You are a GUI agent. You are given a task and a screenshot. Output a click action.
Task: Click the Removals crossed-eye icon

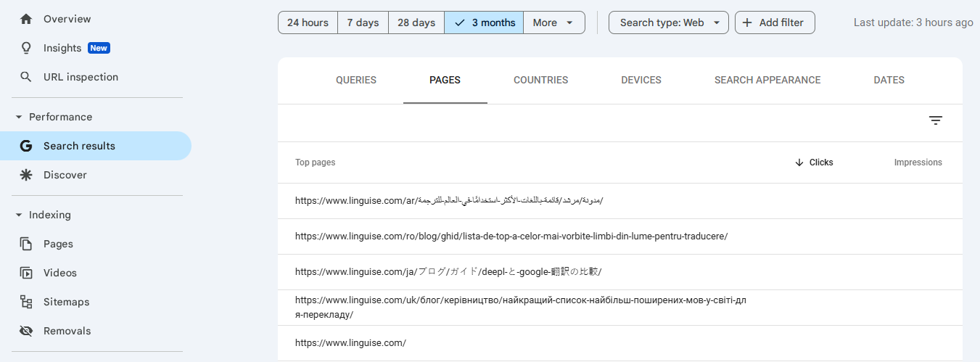pyautogui.click(x=26, y=331)
